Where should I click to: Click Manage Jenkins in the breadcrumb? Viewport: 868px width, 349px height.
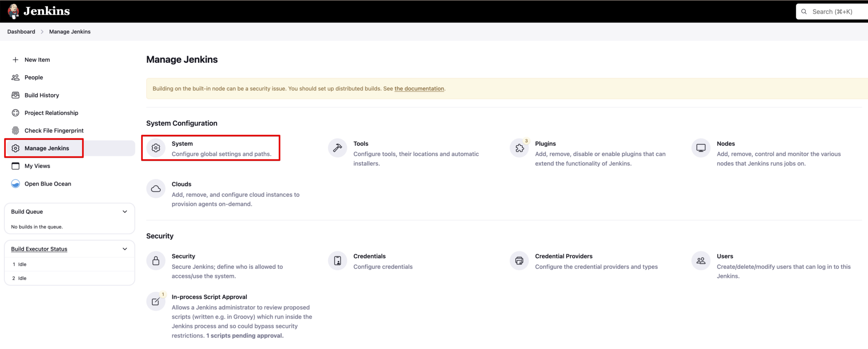(70, 32)
